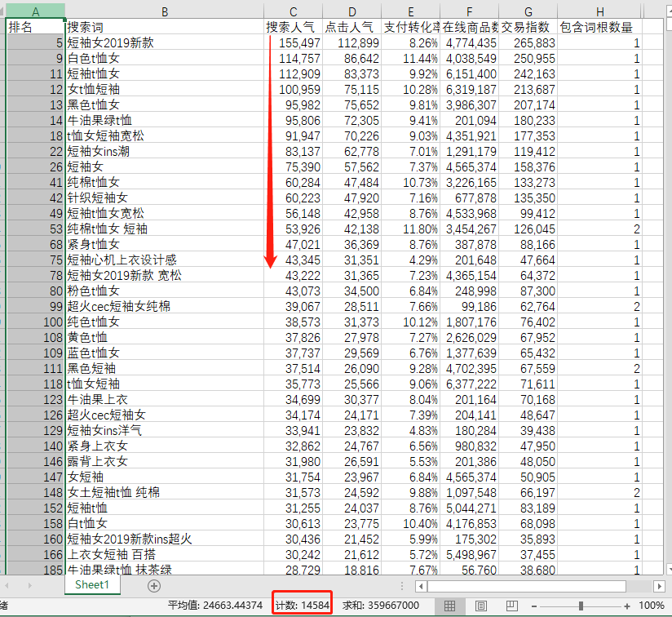672x617 pixels.
Task: Select column B header
Action: pos(165,11)
